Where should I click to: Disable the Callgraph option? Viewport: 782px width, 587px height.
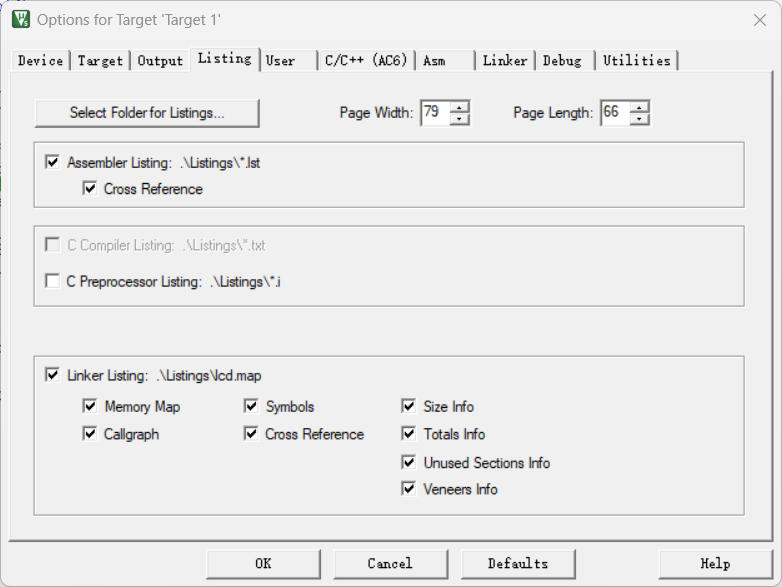click(90, 435)
